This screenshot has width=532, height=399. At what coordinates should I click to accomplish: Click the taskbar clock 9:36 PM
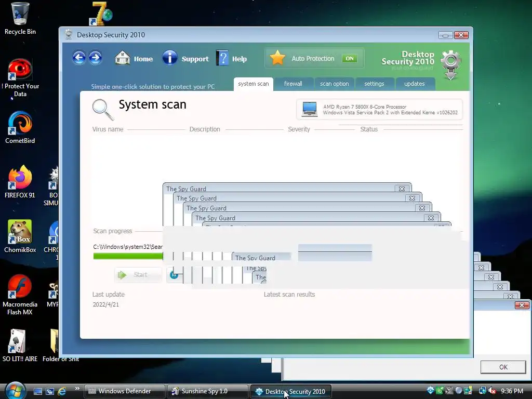[x=512, y=391]
